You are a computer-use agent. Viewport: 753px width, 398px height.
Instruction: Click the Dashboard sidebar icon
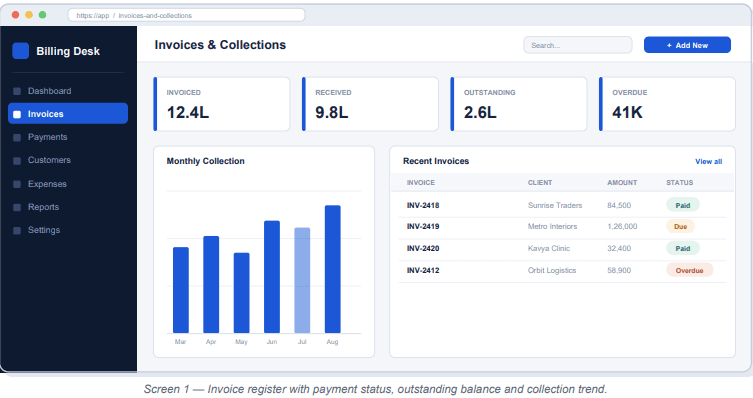point(17,91)
